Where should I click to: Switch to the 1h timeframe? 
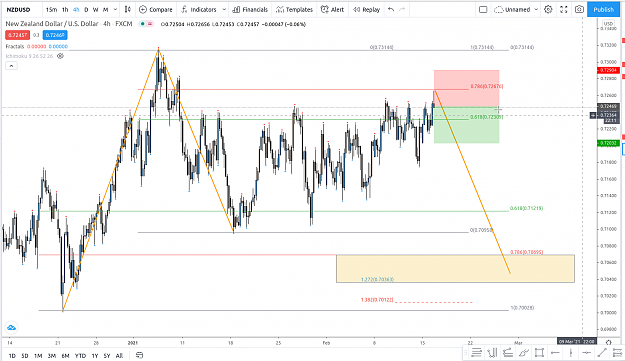pos(65,10)
